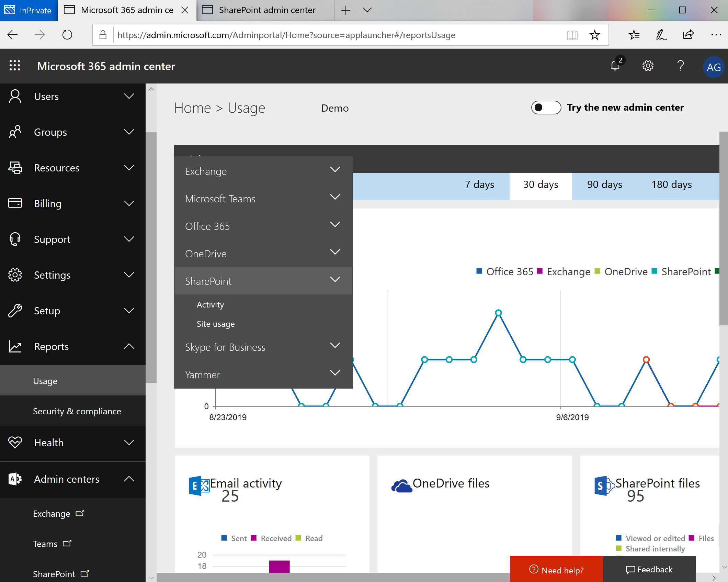This screenshot has height=582, width=728.
Task: Click the favorites star in address bar
Action: click(x=594, y=35)
